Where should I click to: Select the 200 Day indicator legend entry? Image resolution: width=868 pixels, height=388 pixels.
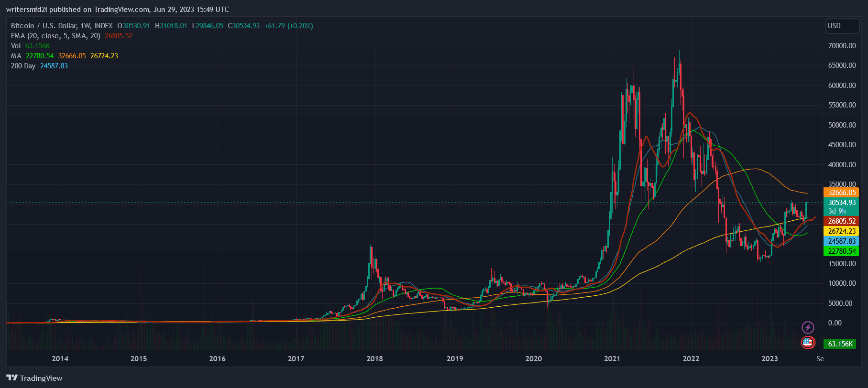[23, 66]
